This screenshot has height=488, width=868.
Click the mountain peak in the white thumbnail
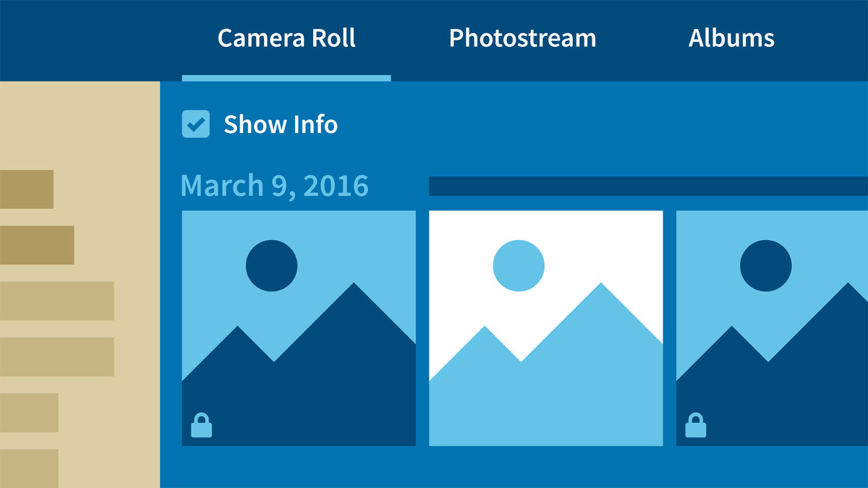(x=600, y=289)
